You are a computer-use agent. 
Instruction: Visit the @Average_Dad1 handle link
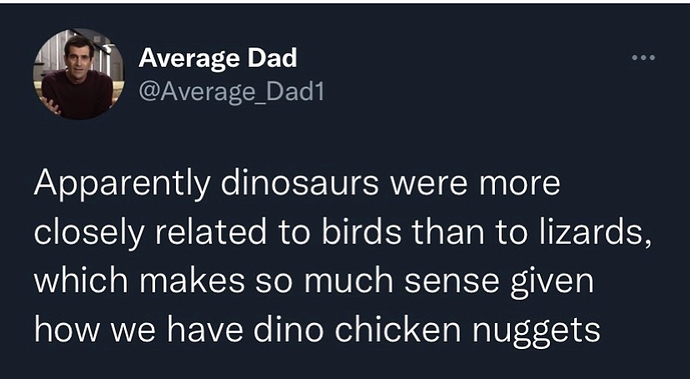[x=231, y=92]
